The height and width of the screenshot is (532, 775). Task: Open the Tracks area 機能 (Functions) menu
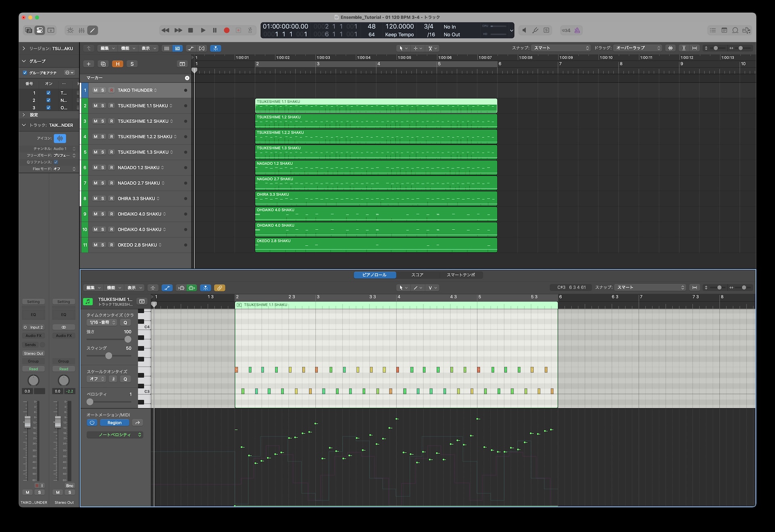coord(128,48)
